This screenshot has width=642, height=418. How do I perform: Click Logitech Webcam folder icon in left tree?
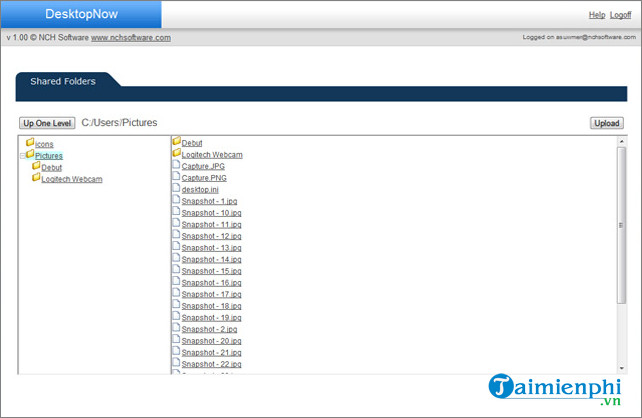point(37,178)
